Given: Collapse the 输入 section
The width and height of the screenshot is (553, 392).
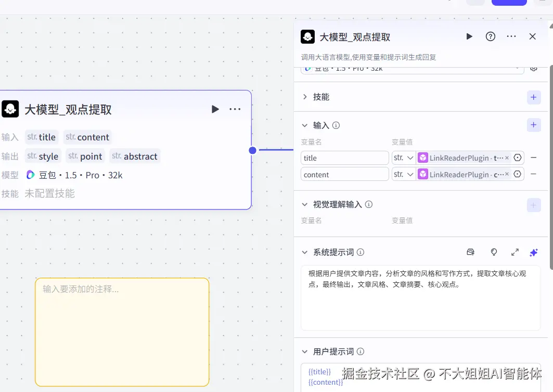Looking at the screenshot, I should [304, 125].
